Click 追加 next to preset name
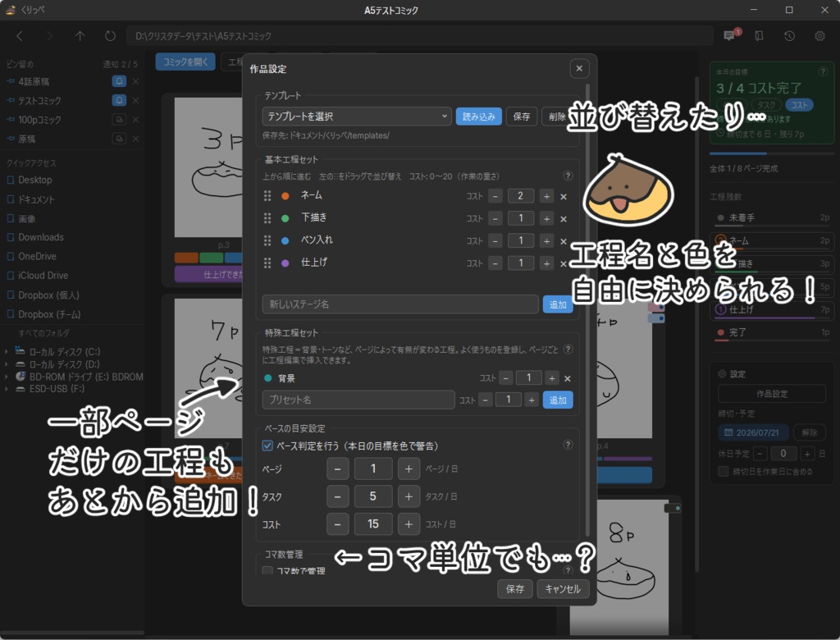Image resolution: width=840 pixels, height=640 pixels. click(558, 400)
